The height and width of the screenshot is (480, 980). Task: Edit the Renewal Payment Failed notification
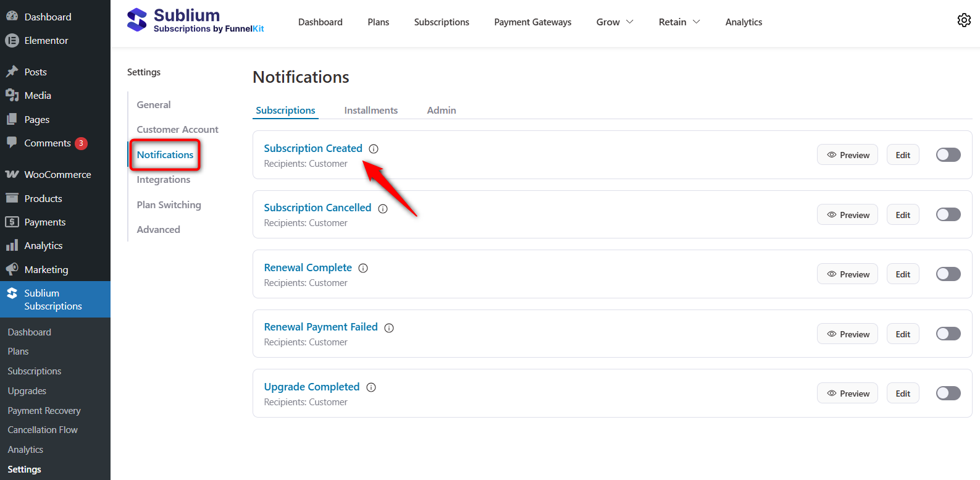[903, 334]
